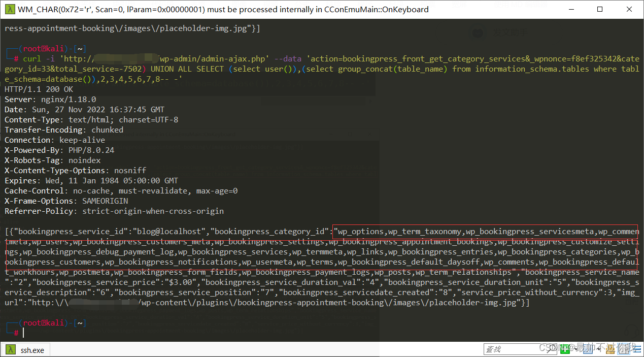Click window title text WM_CHAR message
Viewport: 644px width, 357px height.
click(x=223, y=9)
